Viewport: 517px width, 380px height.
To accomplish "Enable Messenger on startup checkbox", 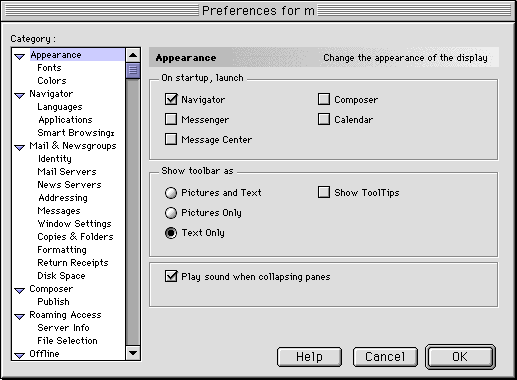I will [x=171, y=119].
